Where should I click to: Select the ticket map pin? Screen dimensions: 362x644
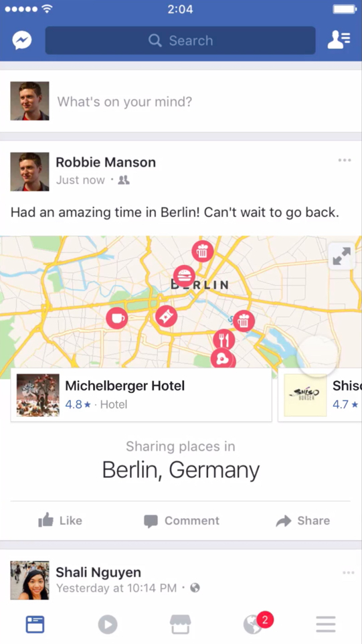point(166,316)
